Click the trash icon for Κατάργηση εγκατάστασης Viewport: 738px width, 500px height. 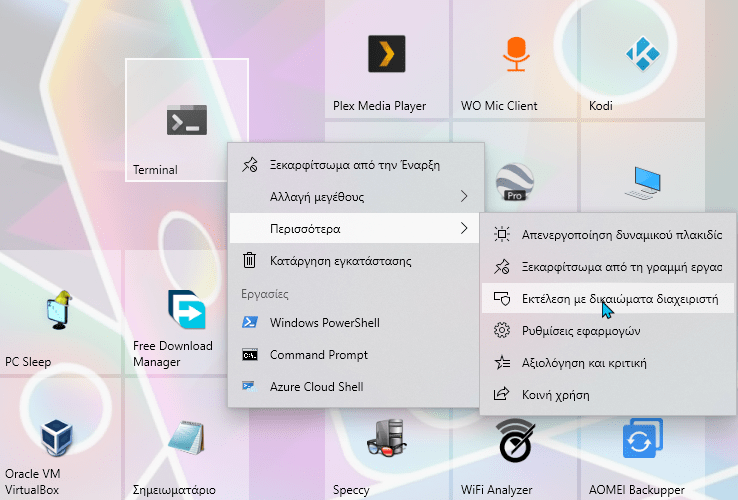click(x=249, y=260)
